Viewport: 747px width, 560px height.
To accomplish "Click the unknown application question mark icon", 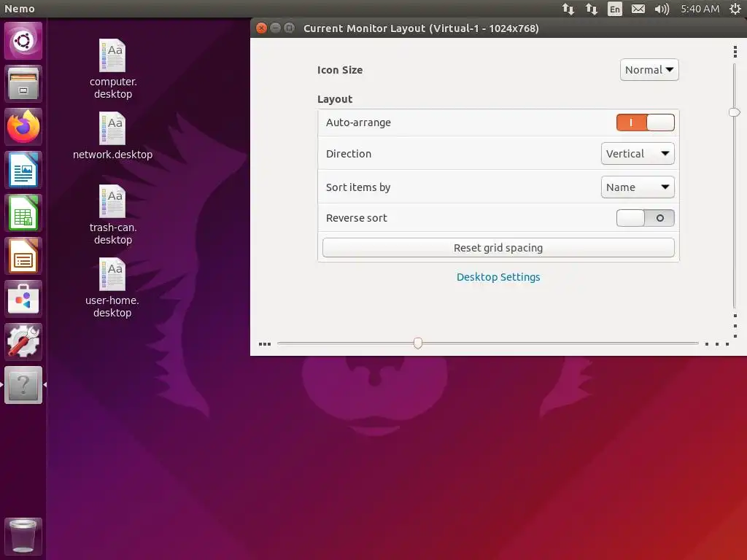I will click(23, 385).
